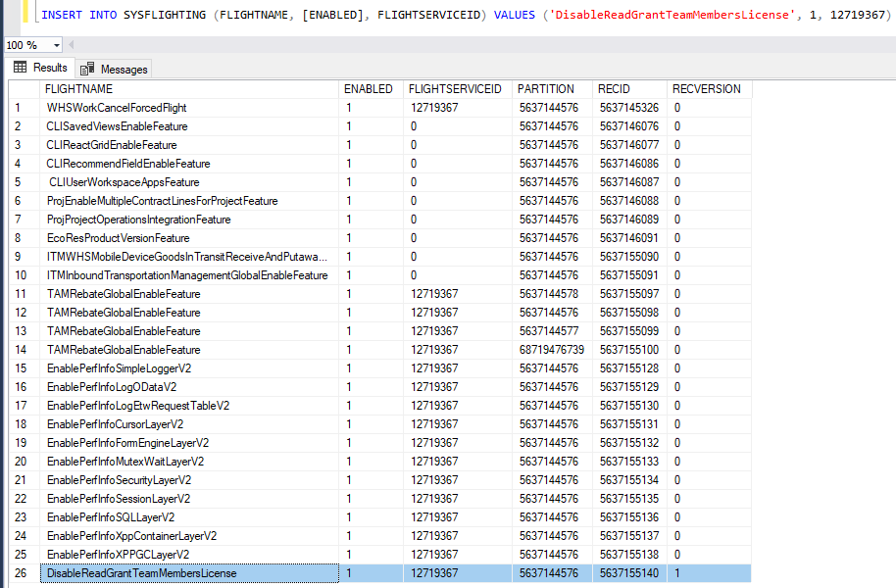
Task: Select the RECID column header
Action: 629,89
